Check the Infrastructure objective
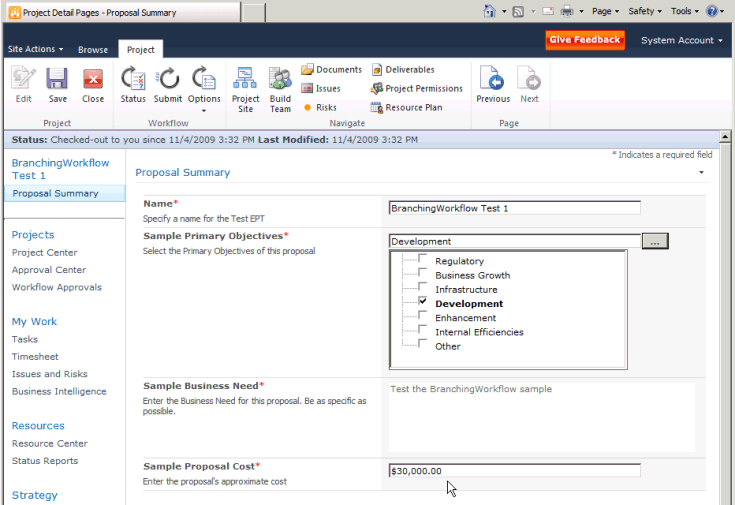 tap(423, 286)
